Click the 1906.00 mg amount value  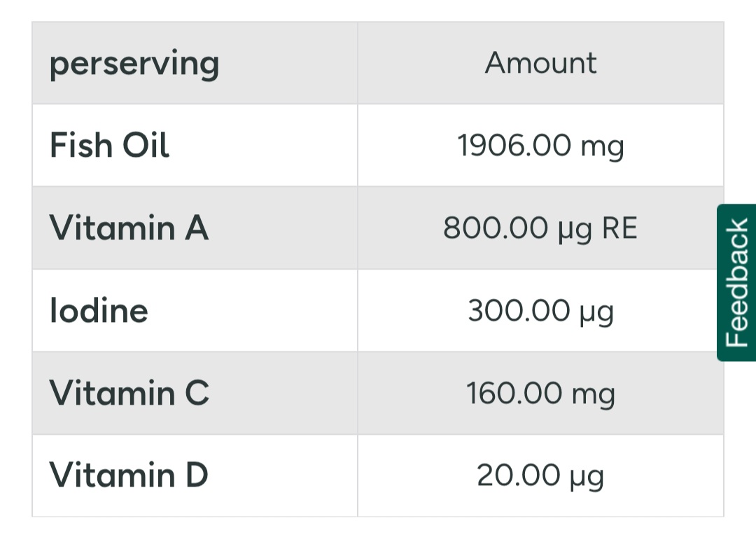point(540,146)
